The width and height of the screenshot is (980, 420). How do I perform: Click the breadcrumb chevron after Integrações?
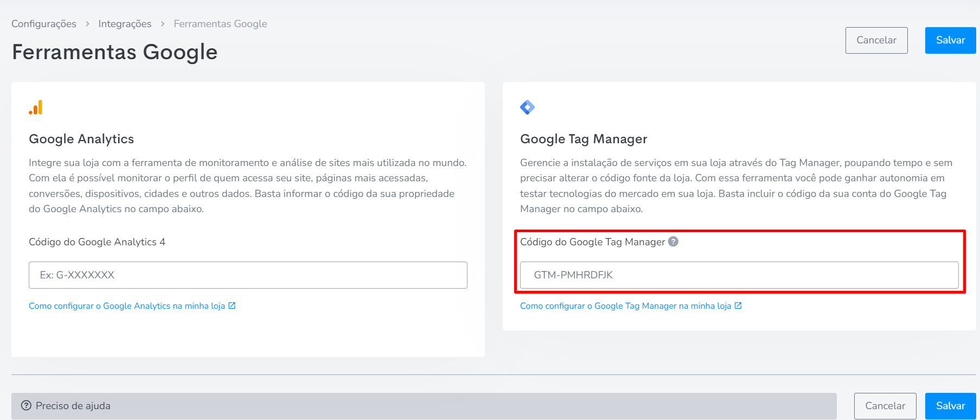163,24
